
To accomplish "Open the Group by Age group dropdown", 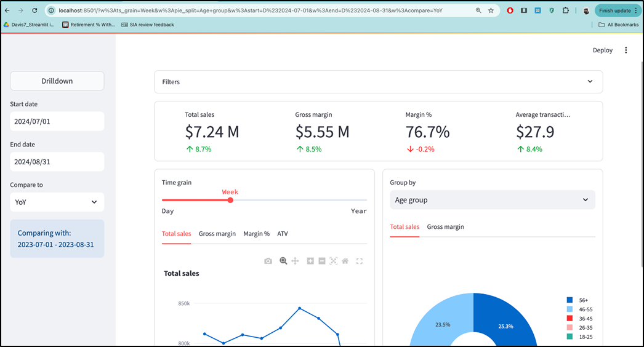I will click(x=493, y=200).
